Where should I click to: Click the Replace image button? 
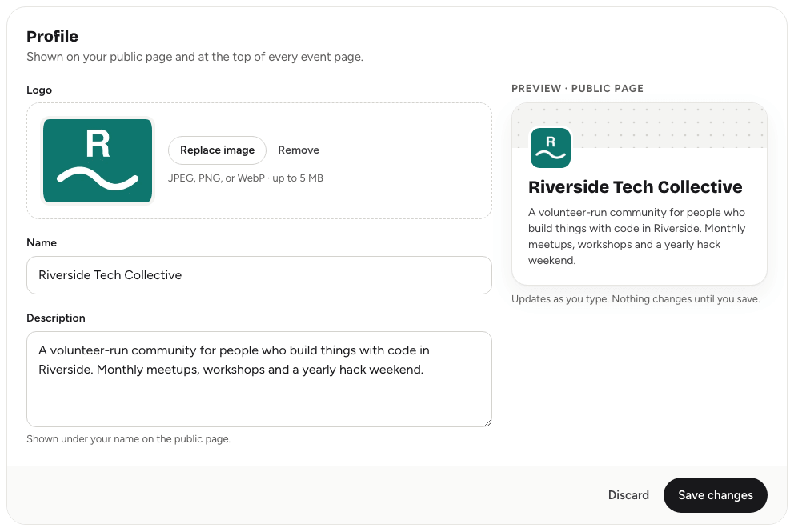tap(217, 150)
